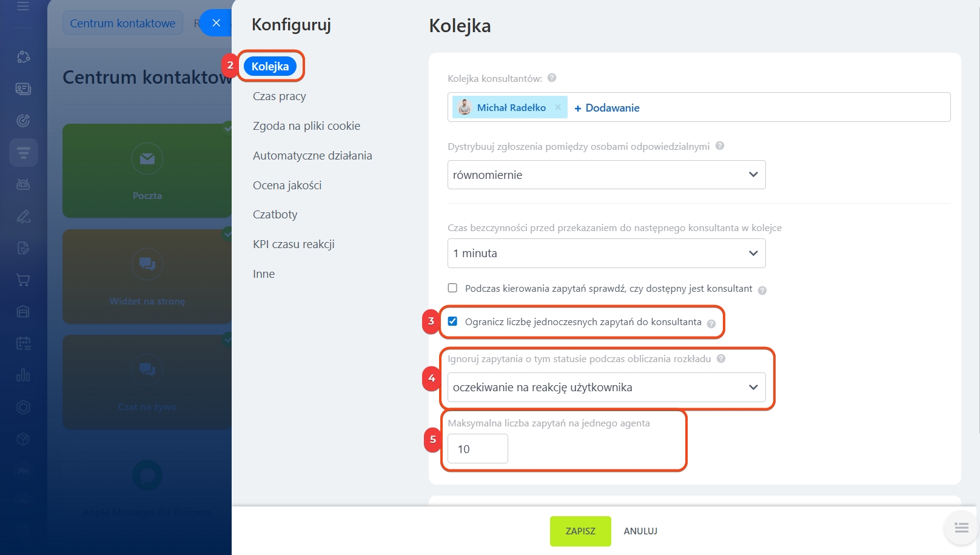
Task: Click the Konfiguruj panel title
Action: [292, 25]
